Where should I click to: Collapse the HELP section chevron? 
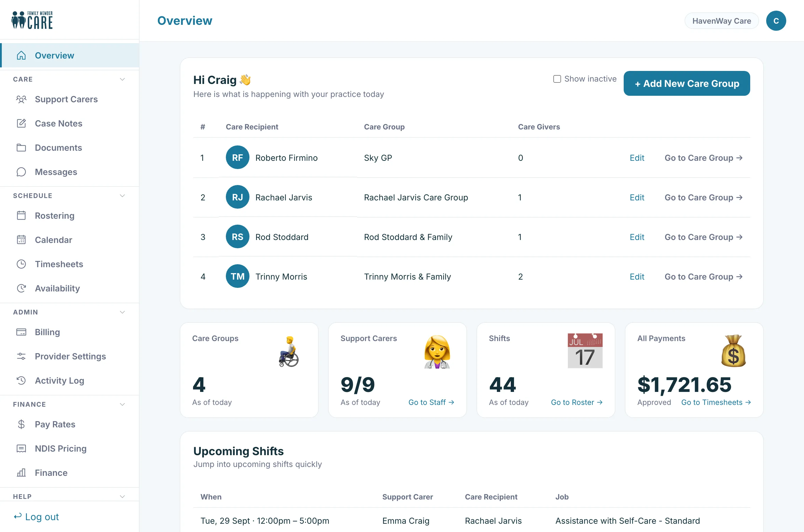pyautogui.click(x=122, y=497)
